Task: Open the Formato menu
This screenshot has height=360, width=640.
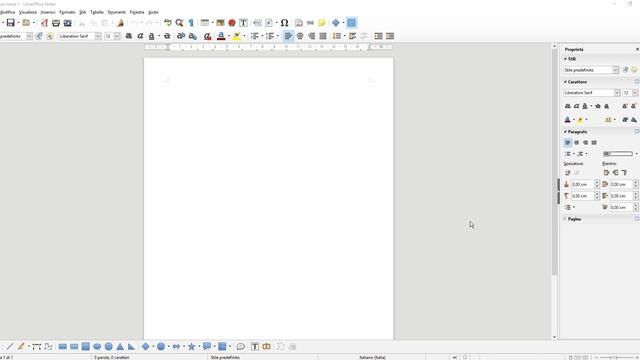Action: pyautogui.click(x=67, y=12)
